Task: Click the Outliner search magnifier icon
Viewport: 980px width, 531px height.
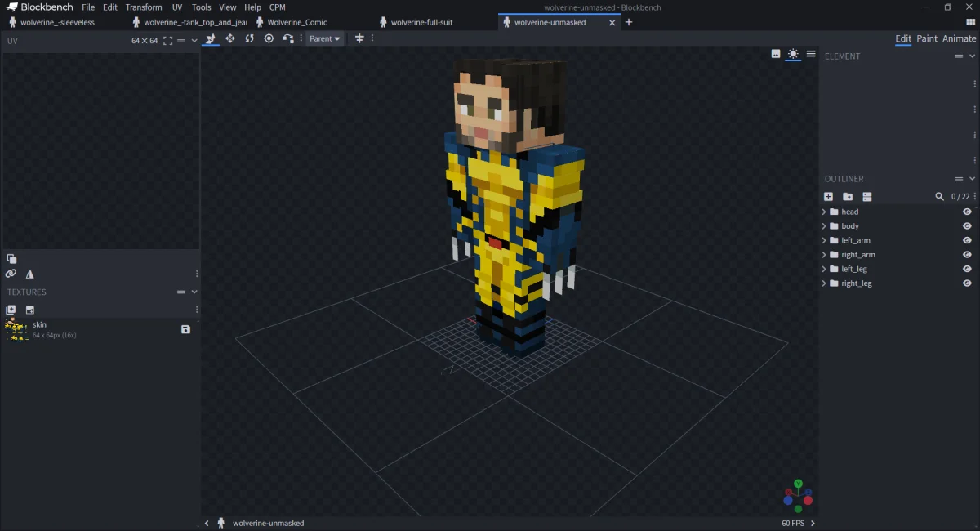Action: click(940, 197)
